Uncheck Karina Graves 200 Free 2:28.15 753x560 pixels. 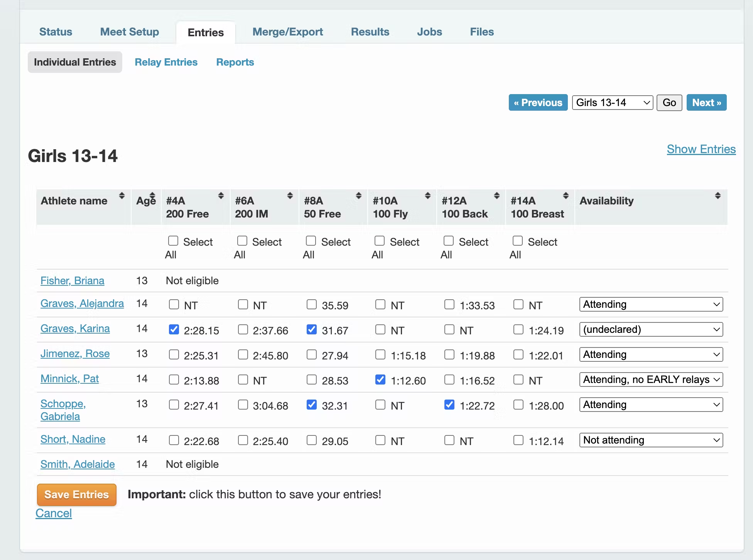174,329
